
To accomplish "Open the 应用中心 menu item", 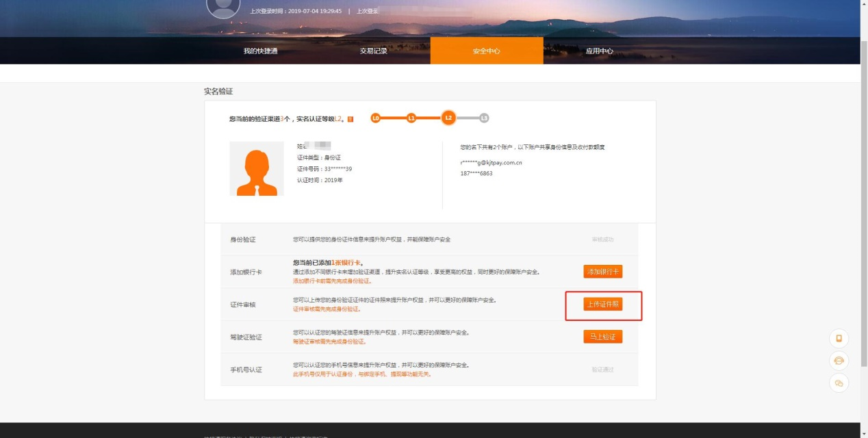I will 598,51.
